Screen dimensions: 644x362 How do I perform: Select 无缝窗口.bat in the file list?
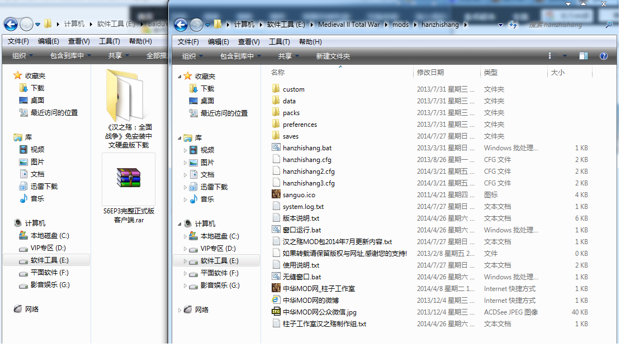(301, 277)
